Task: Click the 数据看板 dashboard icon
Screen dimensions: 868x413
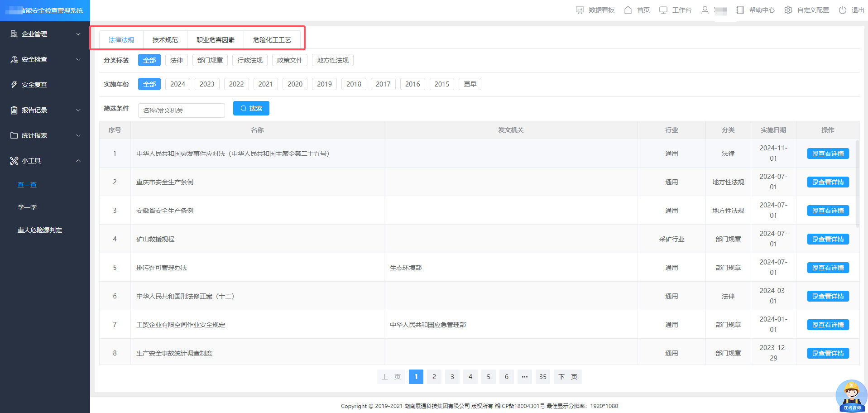Action: [580, 10]
